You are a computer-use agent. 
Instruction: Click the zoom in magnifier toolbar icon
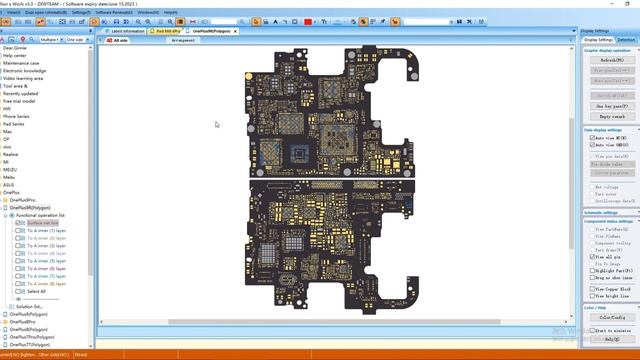click(x=148, y=22)
